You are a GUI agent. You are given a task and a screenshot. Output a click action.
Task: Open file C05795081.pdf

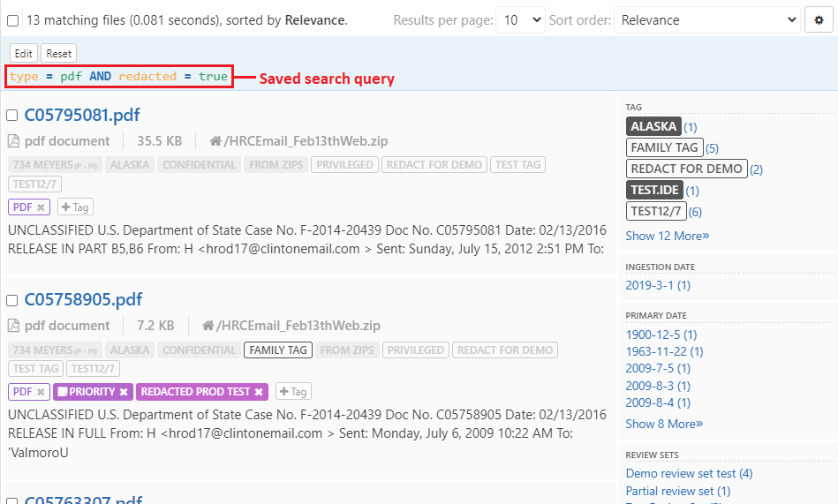click(x=82, y=115)
